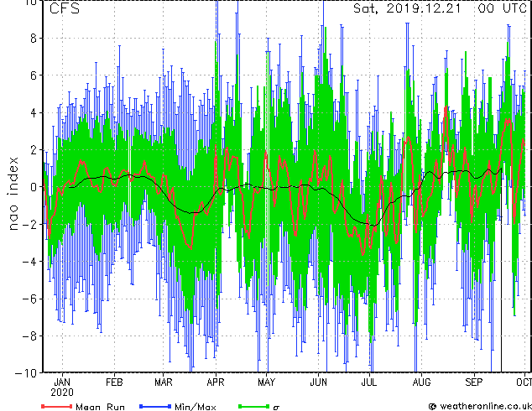This screenshot has width=532, height=411.
Task: Click the 00 UTC time label
Action: (502, 8)
